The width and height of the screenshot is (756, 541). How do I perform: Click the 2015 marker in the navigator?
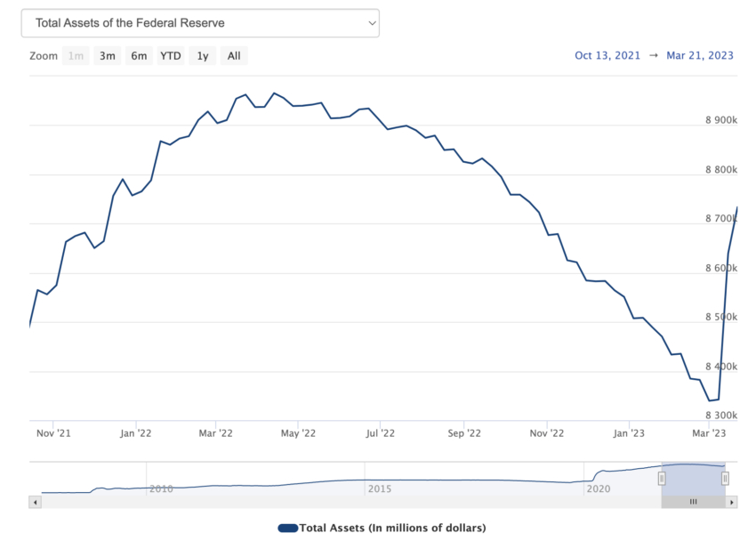click(x=380, y=489)
